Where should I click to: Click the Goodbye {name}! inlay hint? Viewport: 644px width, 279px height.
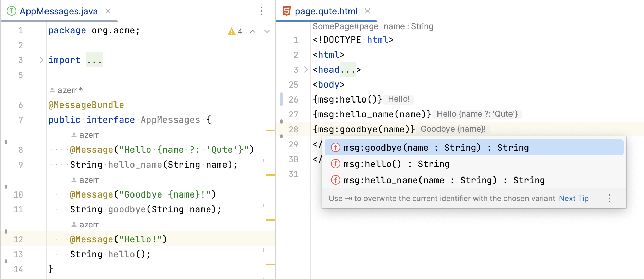pyautogui.click(x=453, y=129)
